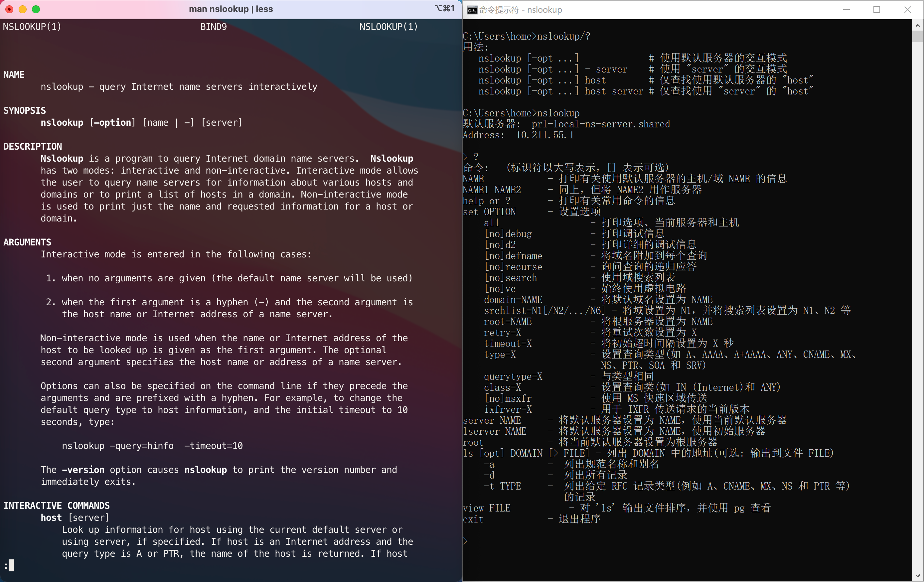Close the Command Prompt nslookup window

tap(907, 10)
